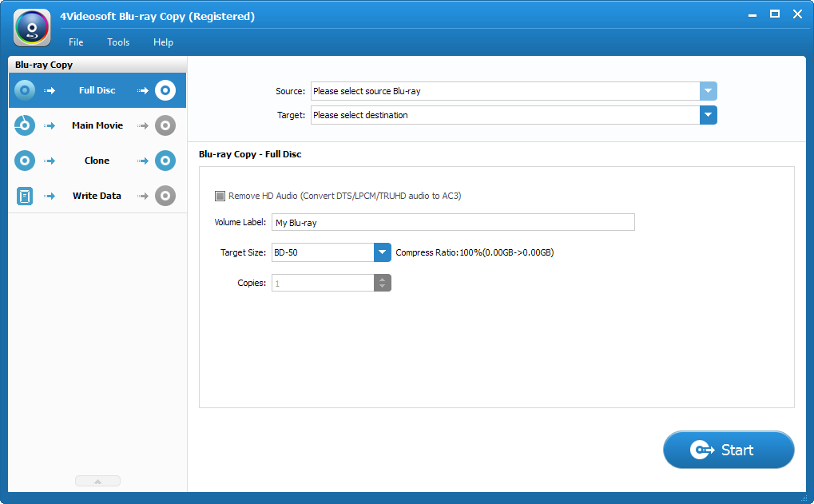The width and height of the screenshot is (814, 504).
Task: Click the Clone source disc icon
Action: (25, 161)
